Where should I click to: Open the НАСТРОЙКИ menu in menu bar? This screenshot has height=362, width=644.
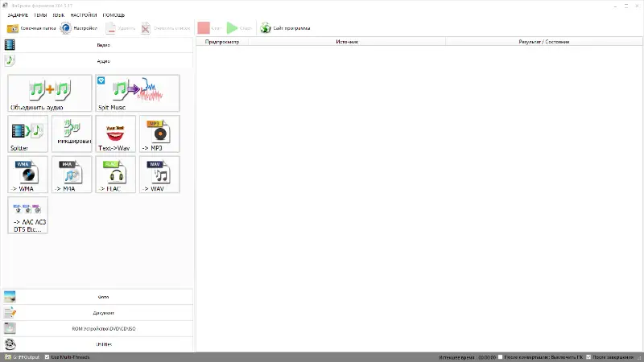pyautogui.click(x=84, y=15)
